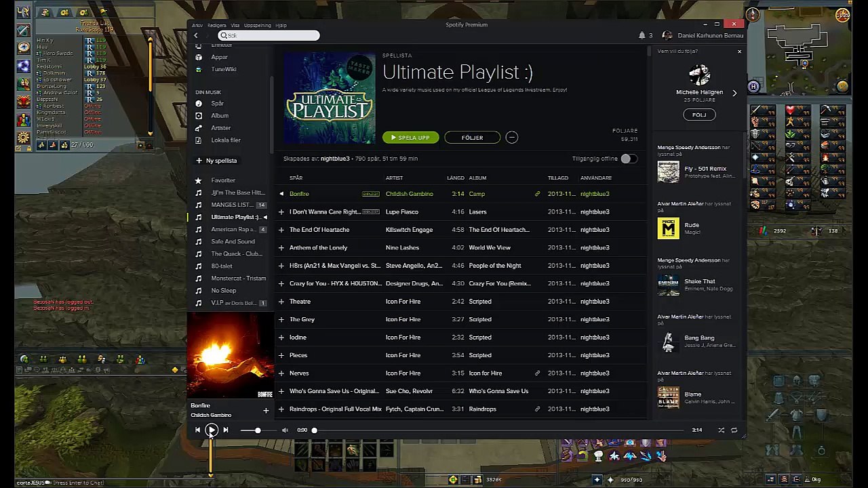Open the Visa menu

click(235, 25)
